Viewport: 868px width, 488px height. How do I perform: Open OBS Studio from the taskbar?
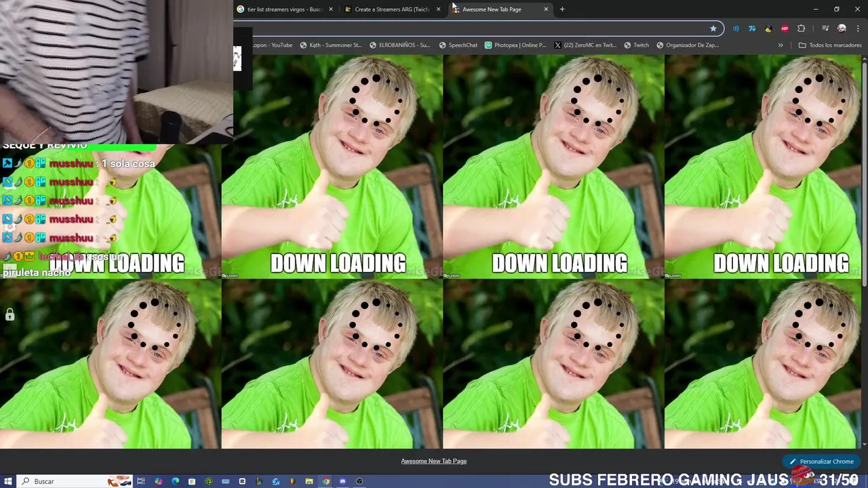point(359,481)
